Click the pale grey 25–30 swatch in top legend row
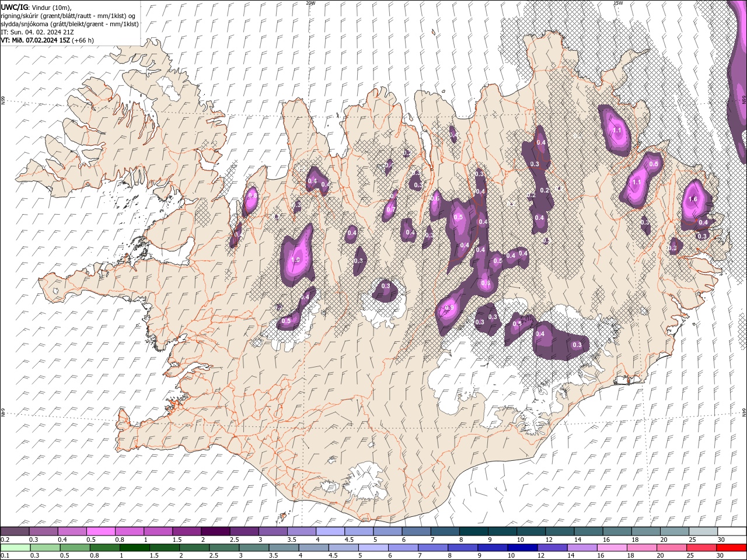Viewport: 747px width, 560px height. [703, 531]
